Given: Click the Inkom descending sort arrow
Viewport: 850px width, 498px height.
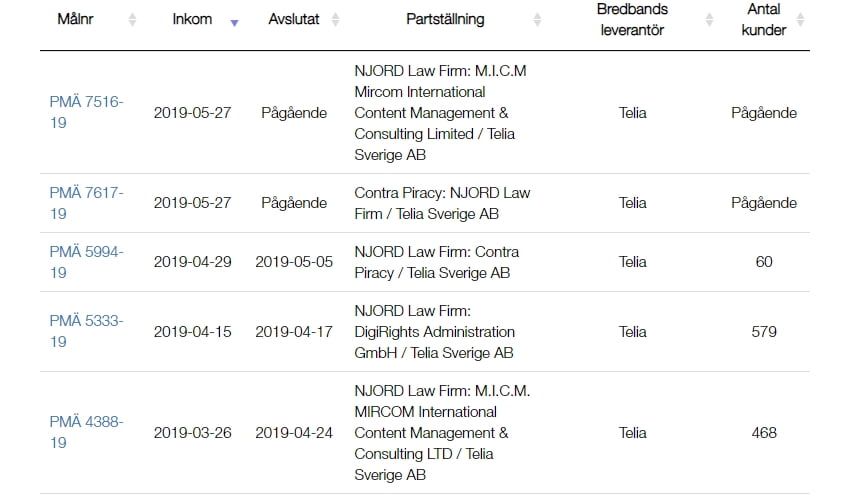Looking at the screenshot, I should click(x=234, y=23).
